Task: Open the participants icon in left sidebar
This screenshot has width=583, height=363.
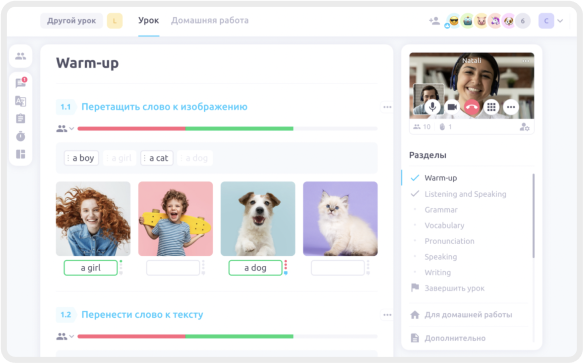Action: pos(20,56)
